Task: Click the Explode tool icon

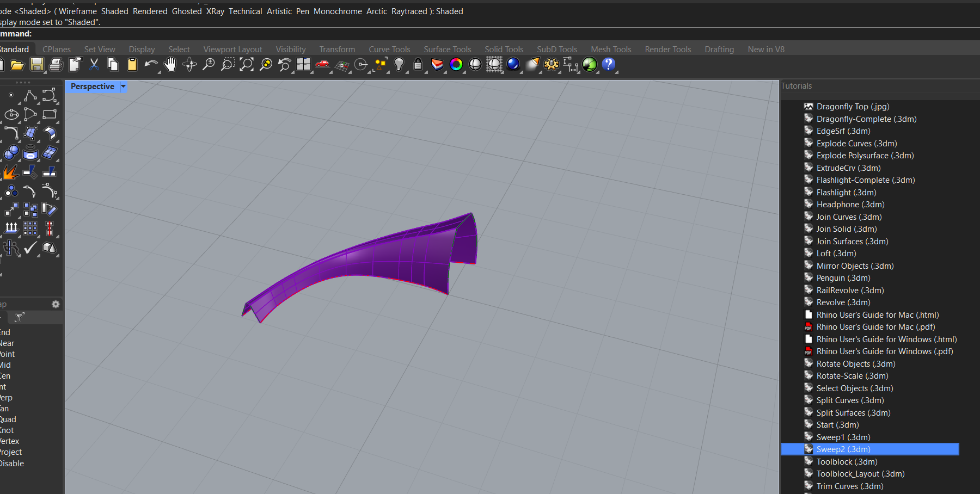Action: pos(10,172)
